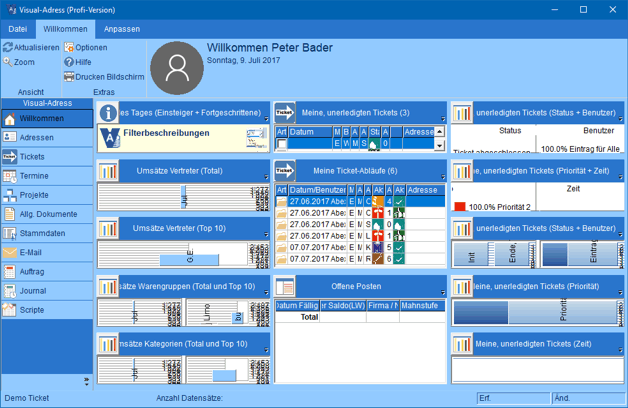
Task: Click the Änd. status bar field
Action: 588,398
